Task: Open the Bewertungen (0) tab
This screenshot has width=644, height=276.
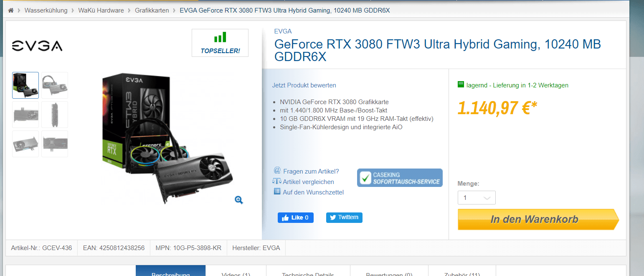Action: 389,271
